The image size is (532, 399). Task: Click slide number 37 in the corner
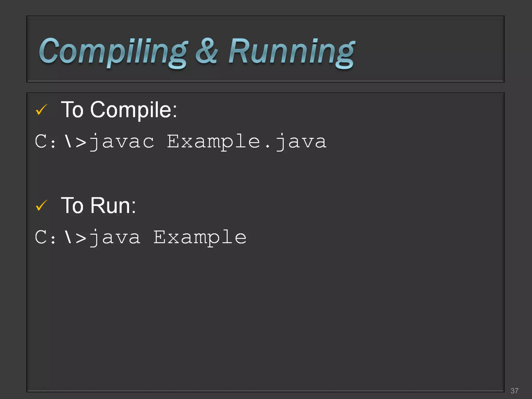(514, 391)
